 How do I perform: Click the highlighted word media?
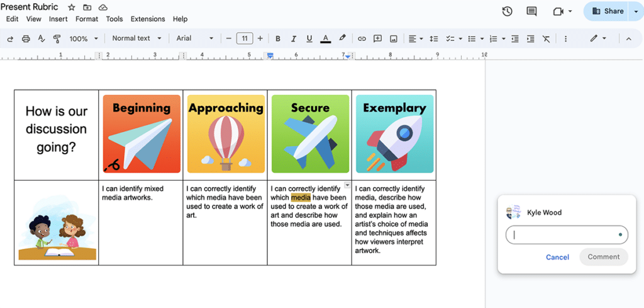coord(301,198)
